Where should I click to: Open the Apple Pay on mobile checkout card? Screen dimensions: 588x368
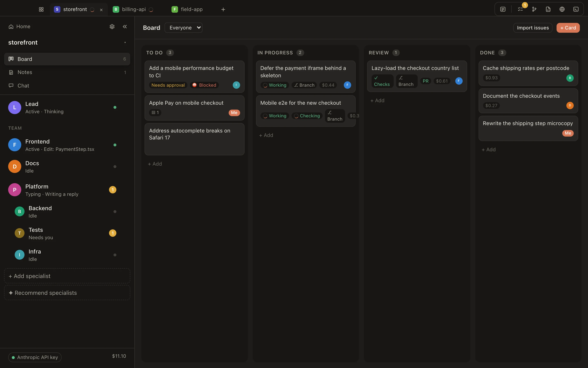pos(194,108)
